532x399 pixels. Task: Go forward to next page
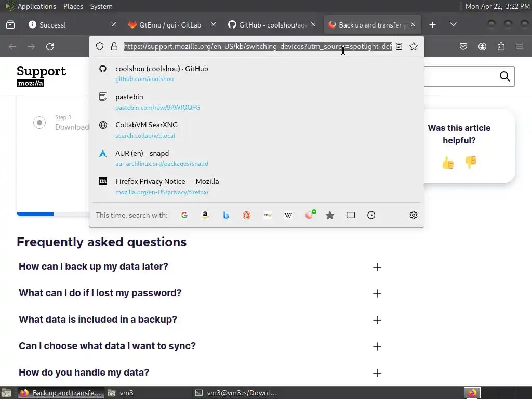click(x=31, y=46)
